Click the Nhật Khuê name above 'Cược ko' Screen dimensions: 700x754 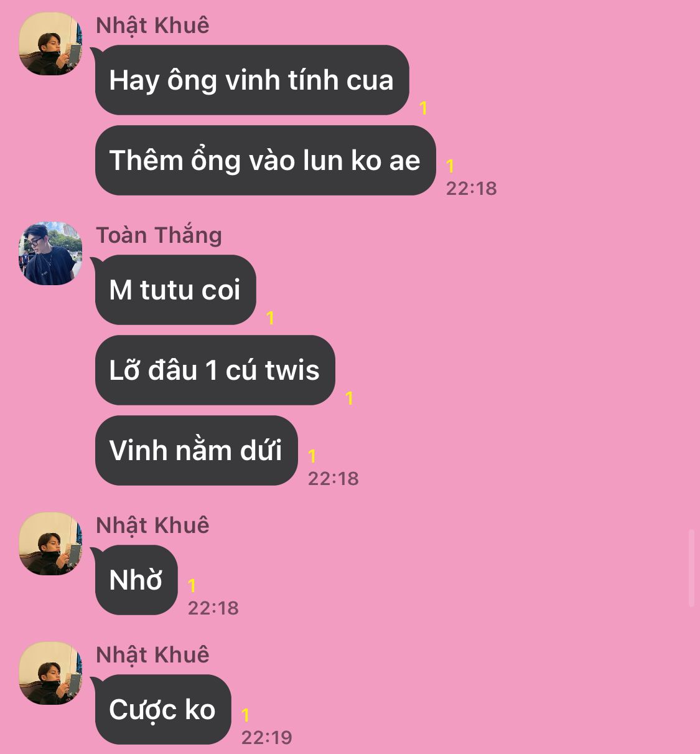pos(153,656)
